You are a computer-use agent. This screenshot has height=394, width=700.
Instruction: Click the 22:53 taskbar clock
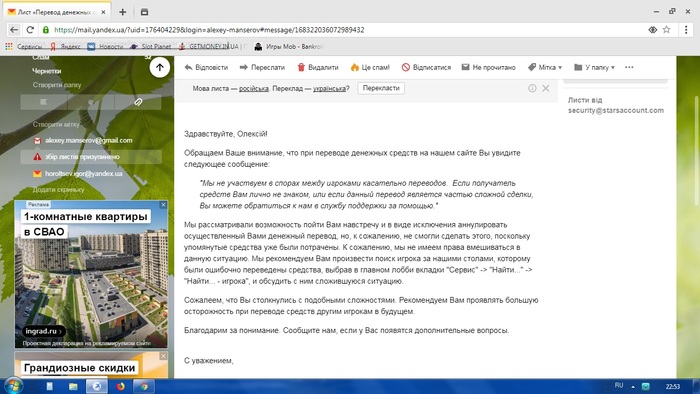pyautogui.click(x=673, y=386)
